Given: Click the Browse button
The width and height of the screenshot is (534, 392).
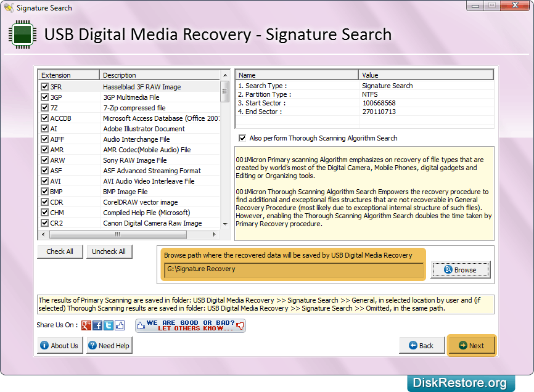Looking at the screenshot, I should coord(461,270).
